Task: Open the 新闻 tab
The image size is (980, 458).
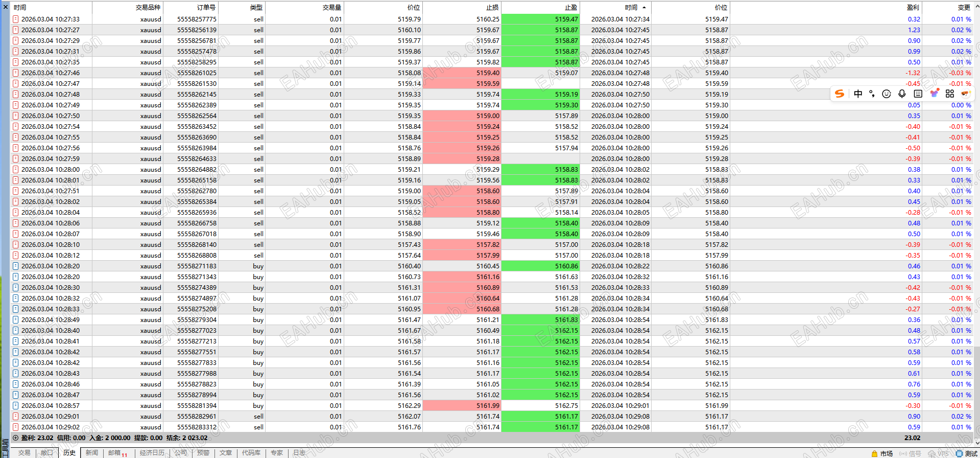Action: 91,453
